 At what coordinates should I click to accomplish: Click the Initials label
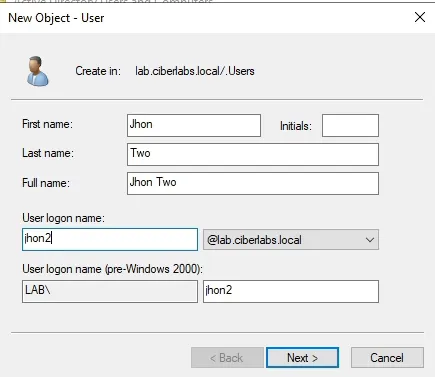(x=296, y=126)
